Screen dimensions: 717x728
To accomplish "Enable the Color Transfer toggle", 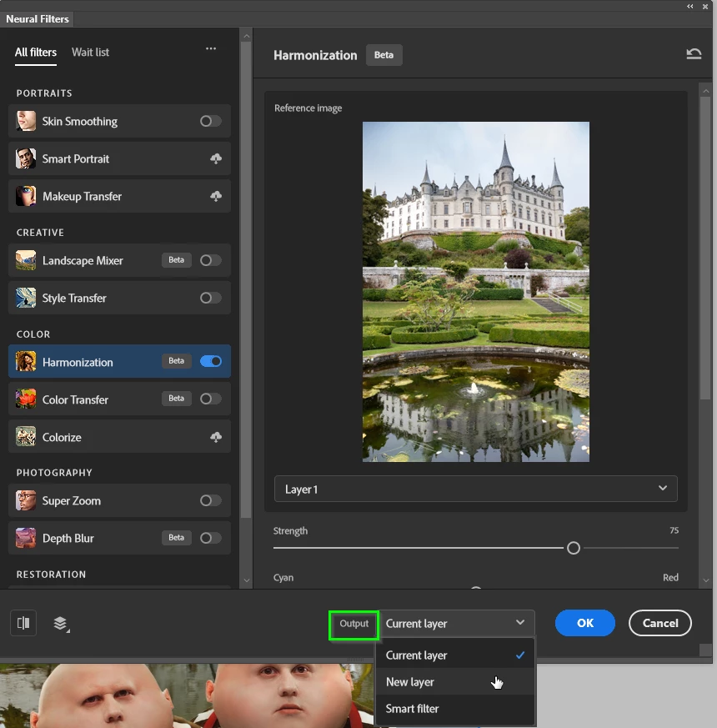I will 210,399.
